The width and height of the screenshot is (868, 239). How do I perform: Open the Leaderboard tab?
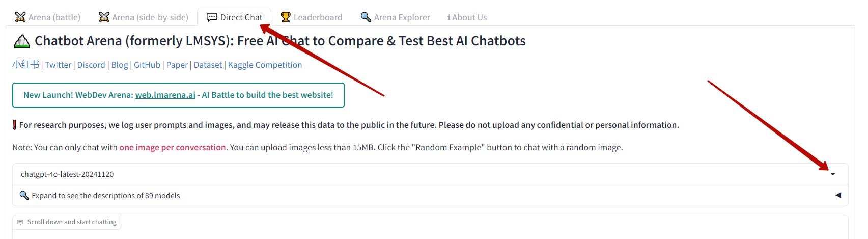(x=312, y=17)
